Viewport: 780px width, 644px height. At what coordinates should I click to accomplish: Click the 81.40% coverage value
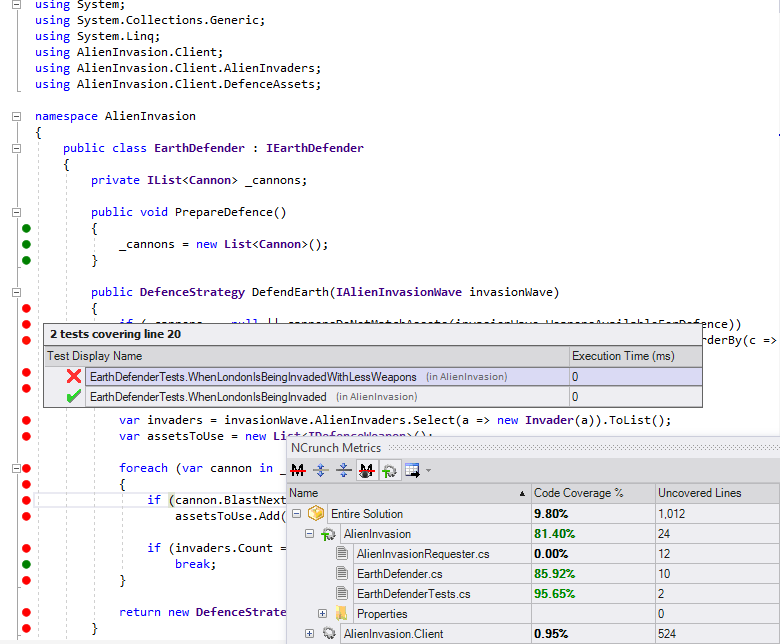(x=554, y=534)
